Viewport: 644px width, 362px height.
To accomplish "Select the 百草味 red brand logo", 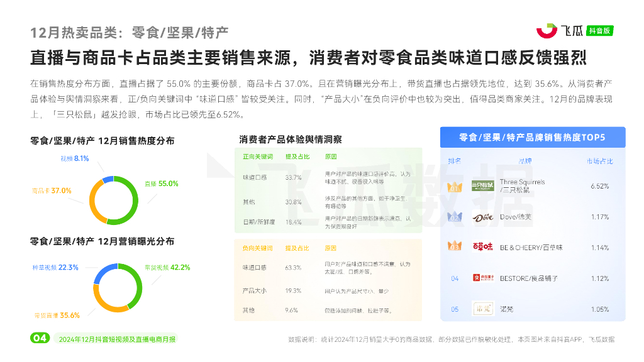I will 482,246.
